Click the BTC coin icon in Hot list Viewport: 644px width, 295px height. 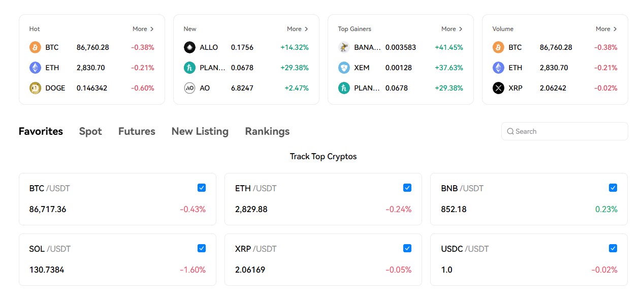[x=34, y=47]
